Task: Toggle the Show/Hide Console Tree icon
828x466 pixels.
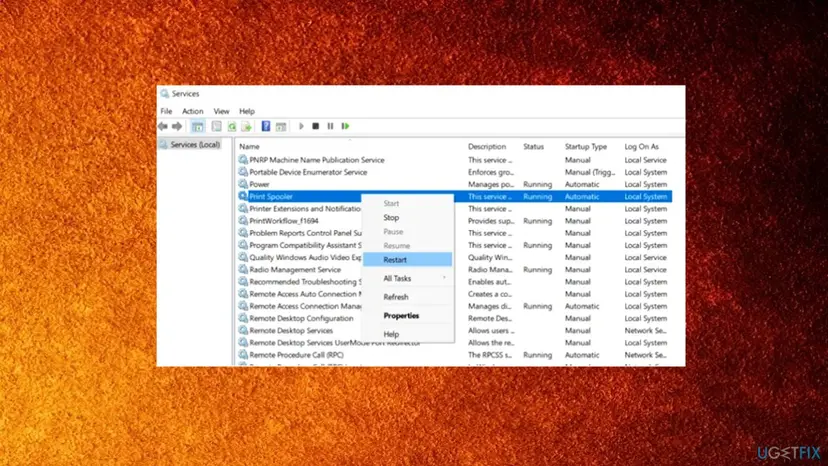Action: (x=197, y=126)
